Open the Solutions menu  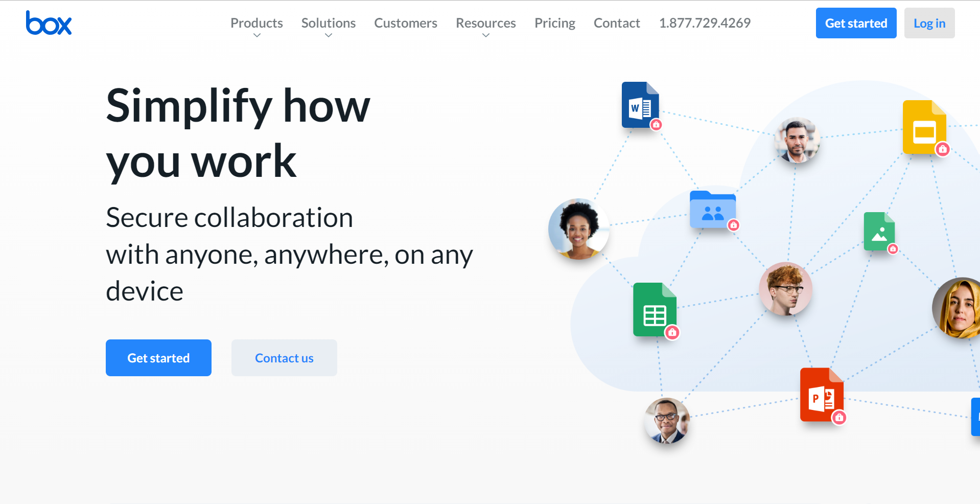click(329, 23)
